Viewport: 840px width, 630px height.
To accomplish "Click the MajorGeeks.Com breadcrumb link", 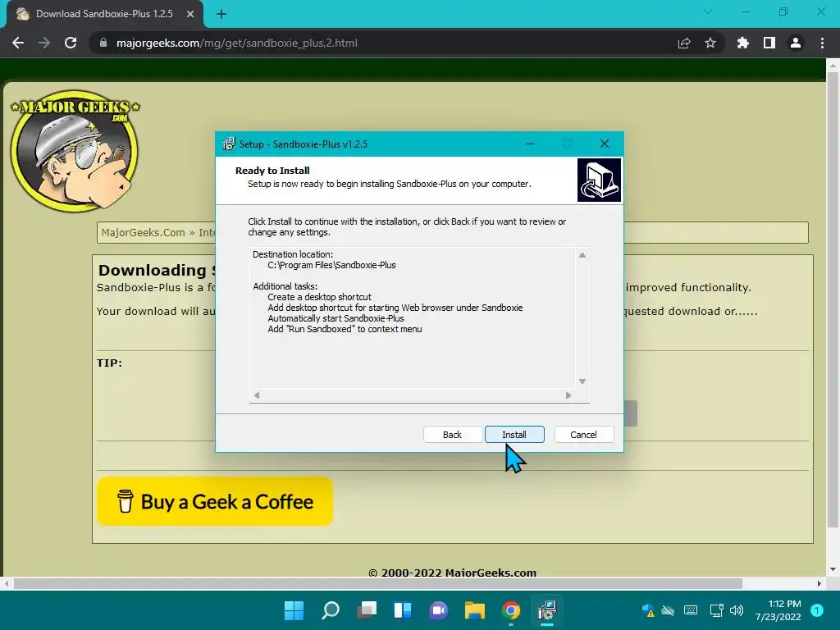I will (x=143, y=232).
